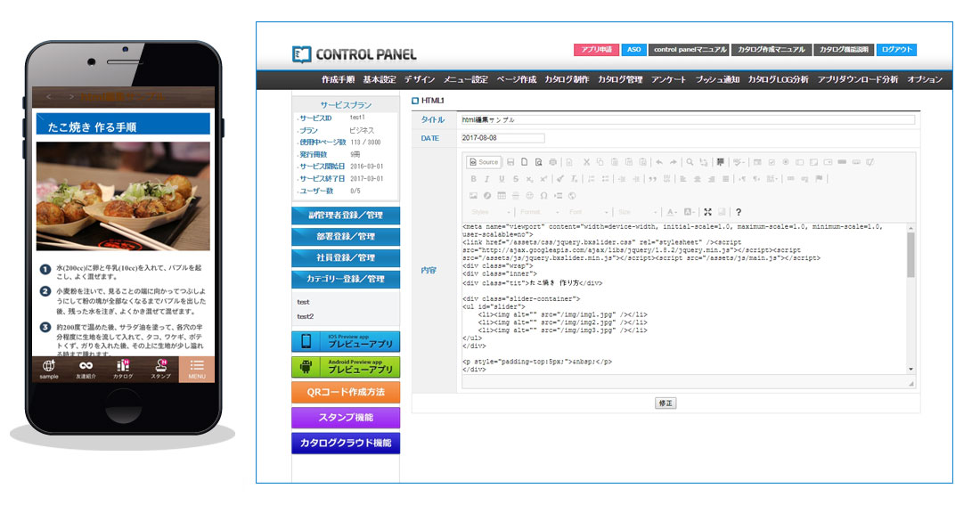Click the ログアウト button
The width and height of the screenshot is (980, 505).
coord(896,50)
